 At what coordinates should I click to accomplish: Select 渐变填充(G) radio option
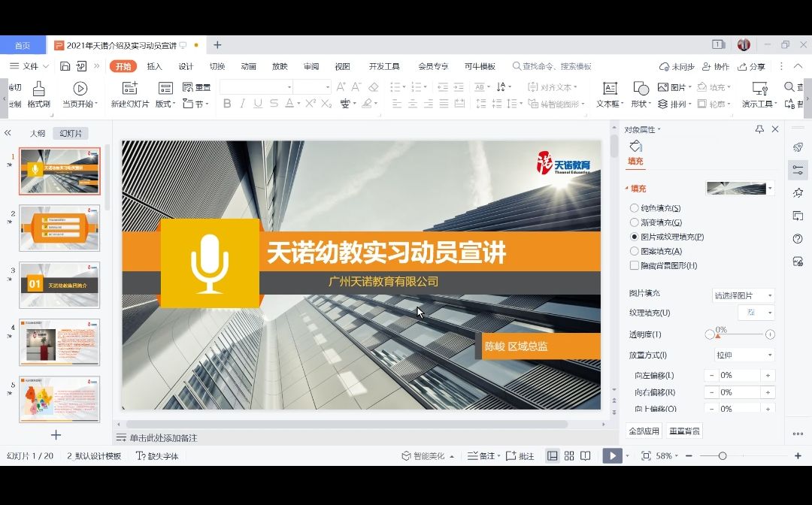(x=634, y=222)
